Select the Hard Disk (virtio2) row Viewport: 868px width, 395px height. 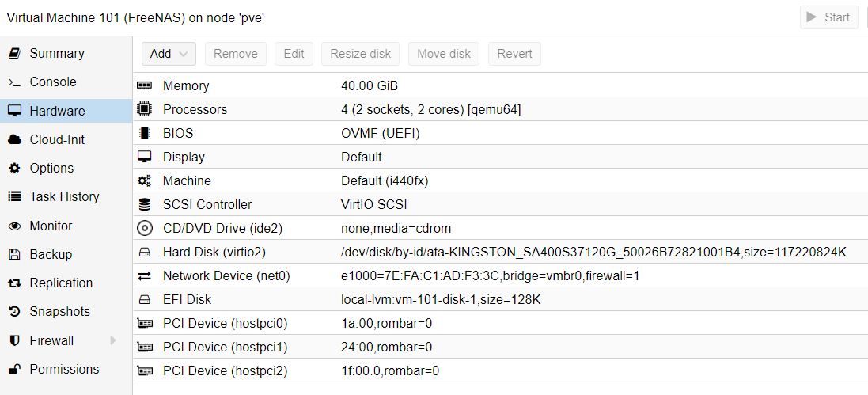click(500, 252)
